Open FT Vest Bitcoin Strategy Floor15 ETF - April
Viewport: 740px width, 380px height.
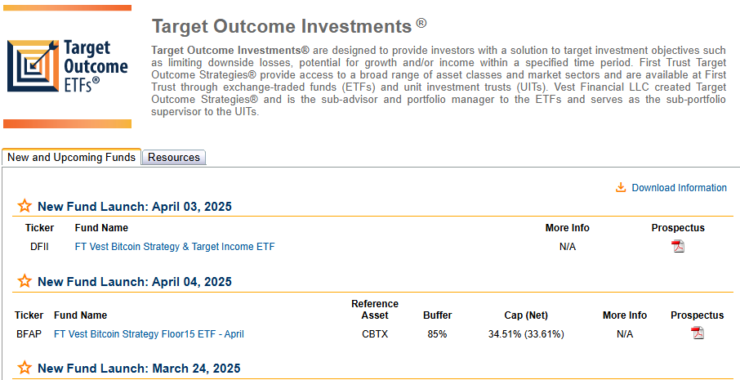pyautogui.click(x=149, y=334)
